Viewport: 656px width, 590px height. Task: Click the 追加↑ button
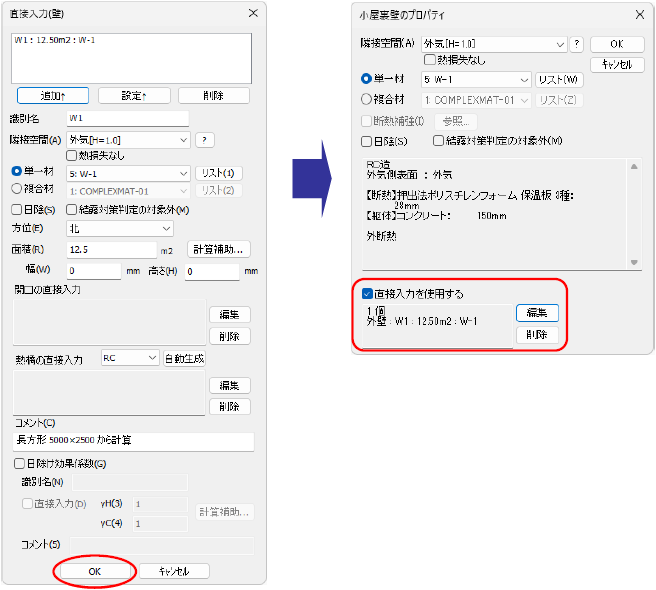[x=53, y=95]
